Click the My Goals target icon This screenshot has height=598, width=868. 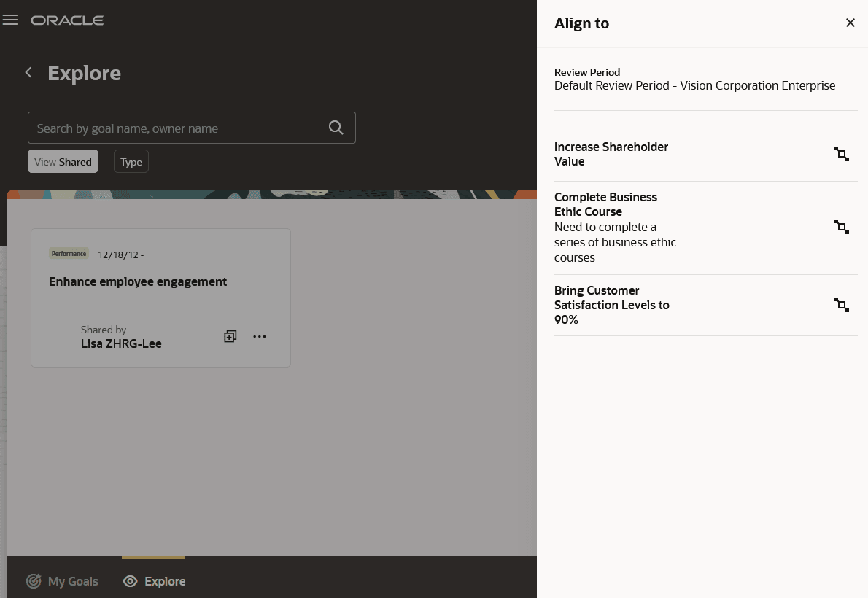coord(34,581)
